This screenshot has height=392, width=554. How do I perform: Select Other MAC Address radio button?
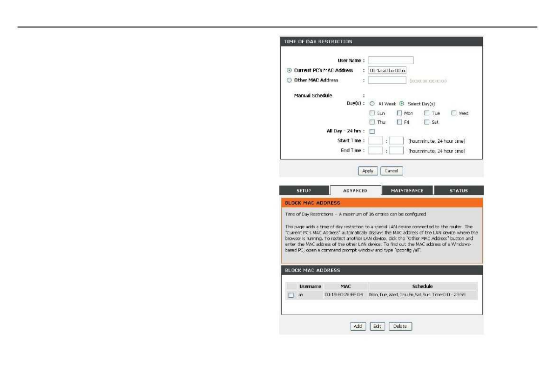290,80
